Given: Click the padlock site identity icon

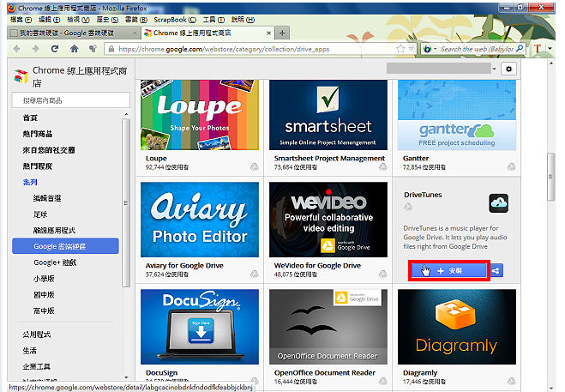Looking at the screenshot, I should (x=111, y=49).
